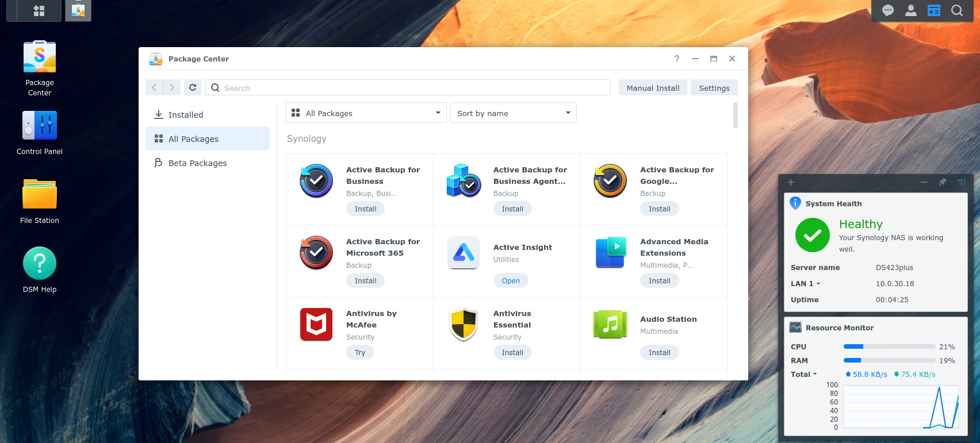Image resolution: width=980 pixels, height=443 pixels.
Task: Click the Advanced Media Extensions icon
Action: (x=610, y=252)
